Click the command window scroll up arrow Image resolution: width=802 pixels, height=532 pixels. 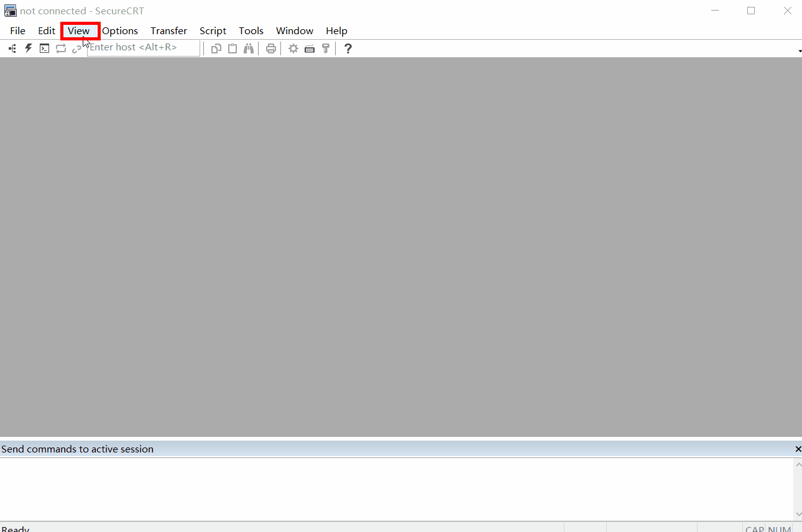tap(798, 464)
